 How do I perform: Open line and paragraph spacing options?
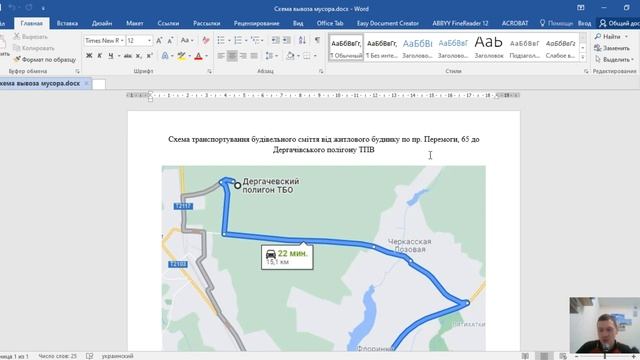click(269, 56)
